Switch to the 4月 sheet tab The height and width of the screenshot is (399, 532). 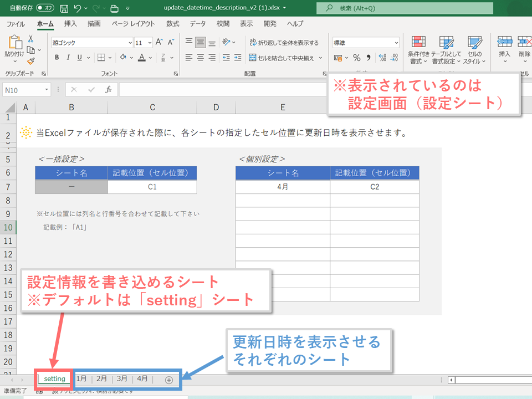pyautogui.click(x=142, y=379)
